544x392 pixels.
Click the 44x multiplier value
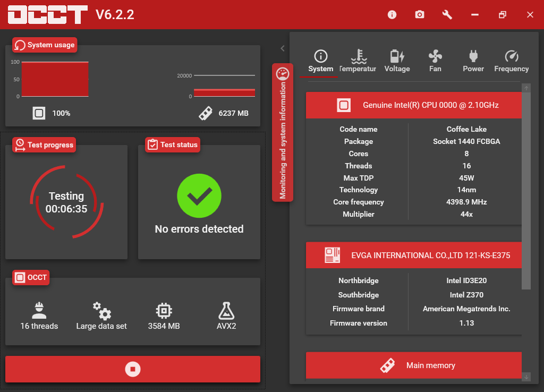(466, 214)
